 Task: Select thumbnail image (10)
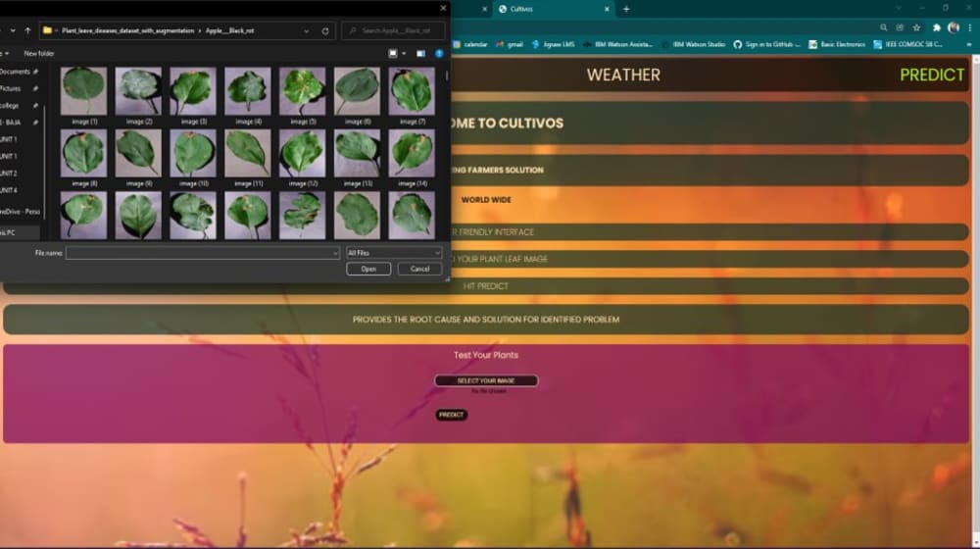tap(193, 158)
